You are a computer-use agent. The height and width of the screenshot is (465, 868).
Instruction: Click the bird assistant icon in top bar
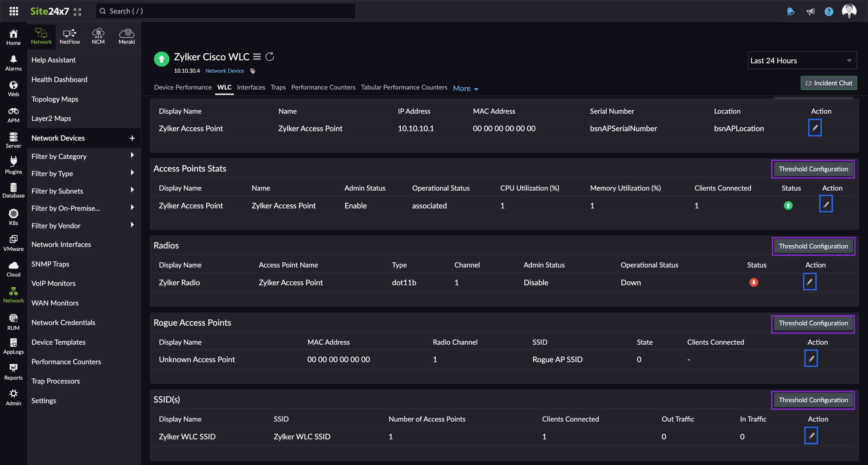pos(791,11)
